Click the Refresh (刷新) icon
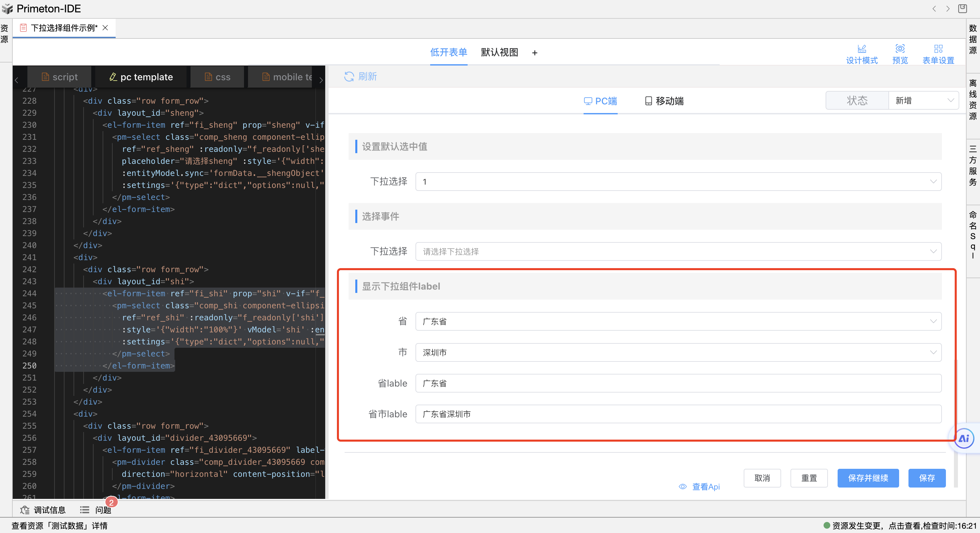The image size is (980, 533). [349, 77]
